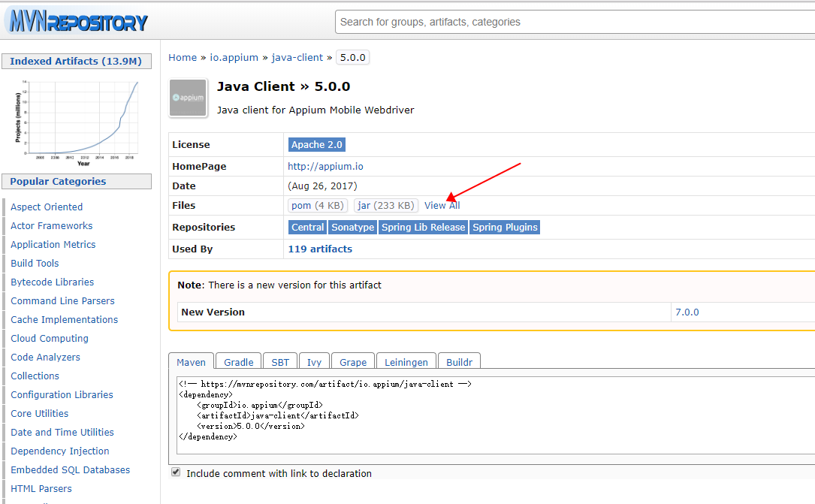Switch to the Maven tab
Viewport: 815px width, 504px height.
click(x=191, y=362)
